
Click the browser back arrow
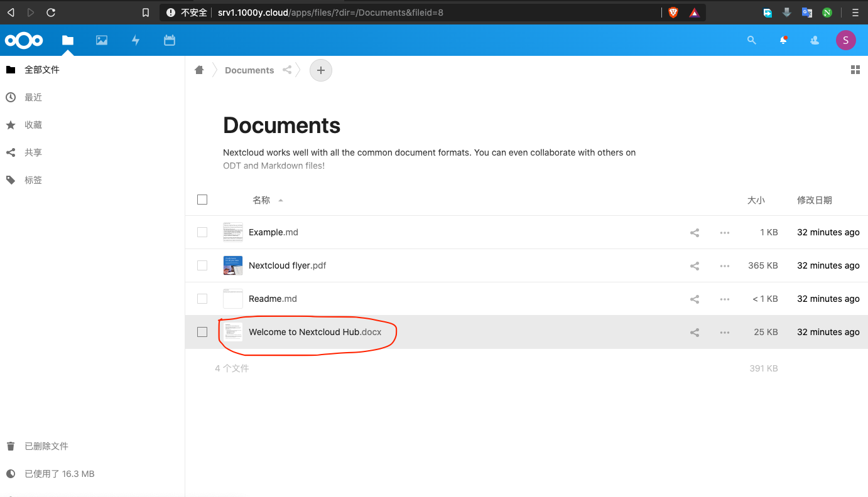pos(11,12)
